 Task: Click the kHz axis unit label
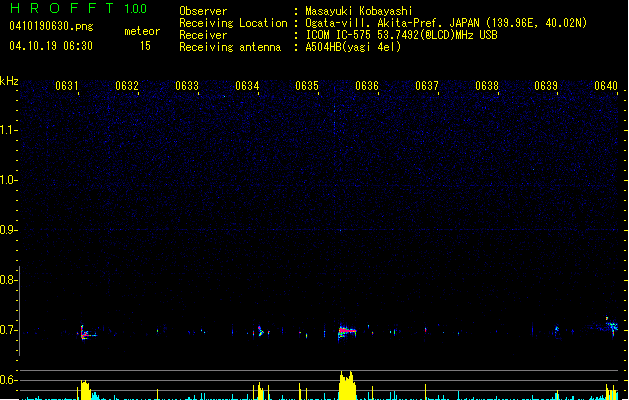coord(9,81)
